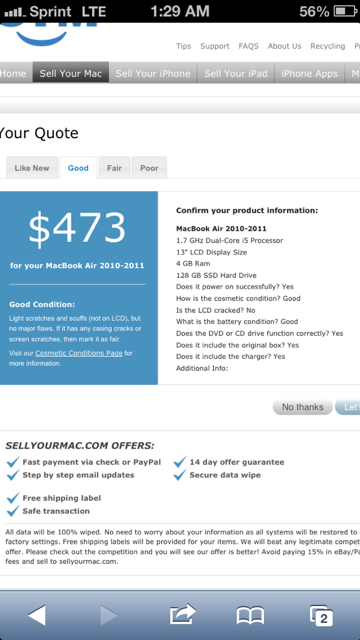Viewport: 360px width, 640px height.
Task: Switch to the Fair condition tab
Action: tap(114, 168)
